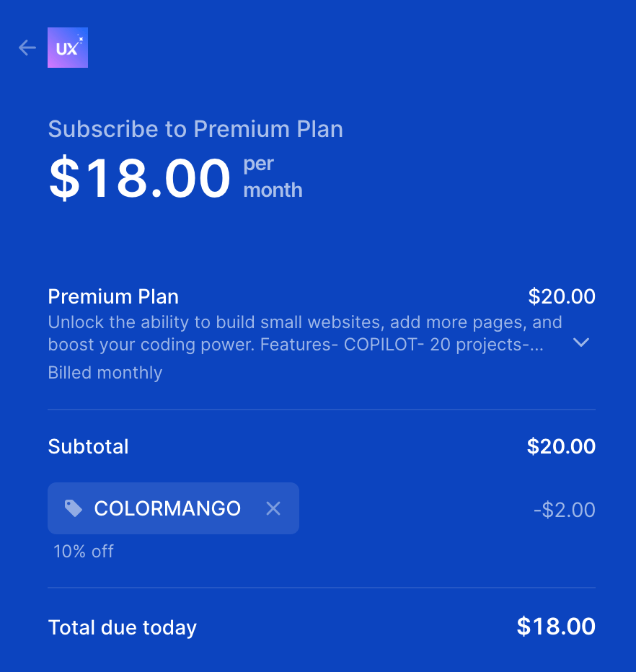Select the COLORMANGO coupon chip
Screen dimensions: 636x672
click(173, 508)
